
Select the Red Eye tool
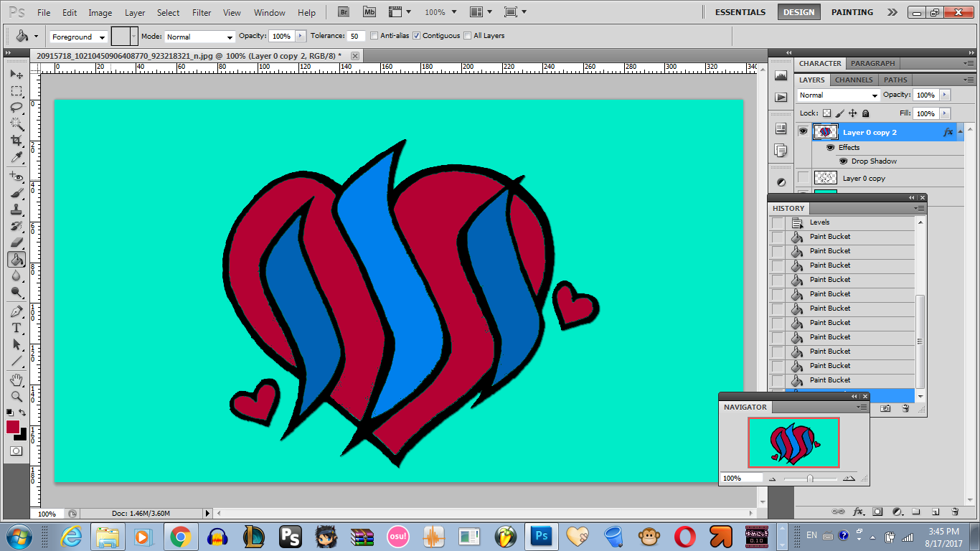17,176
